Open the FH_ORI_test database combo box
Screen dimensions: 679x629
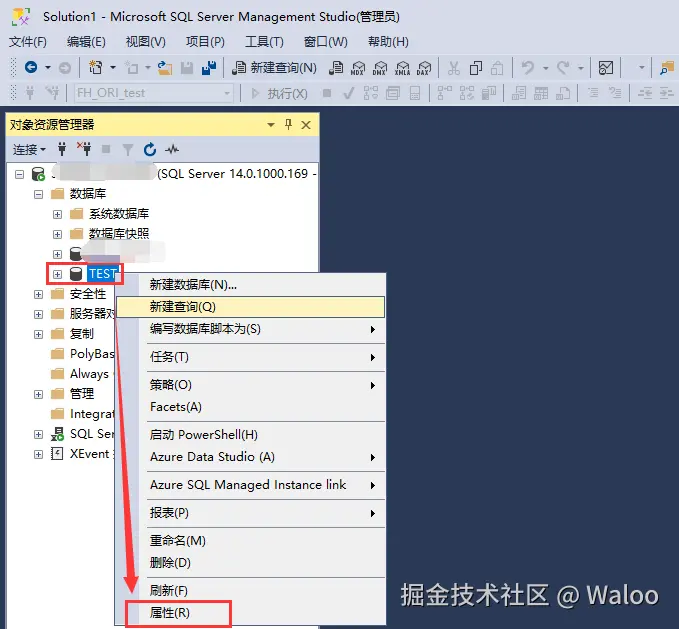click(154, 93)
